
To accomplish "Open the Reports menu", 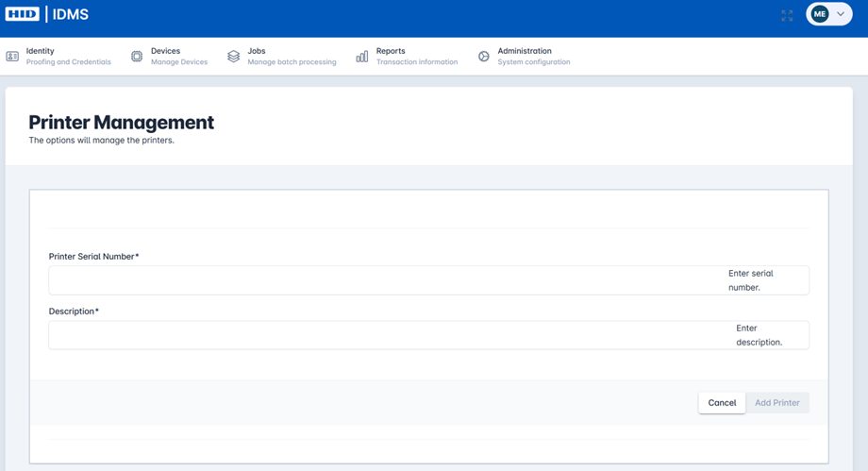I will point(407,56).
